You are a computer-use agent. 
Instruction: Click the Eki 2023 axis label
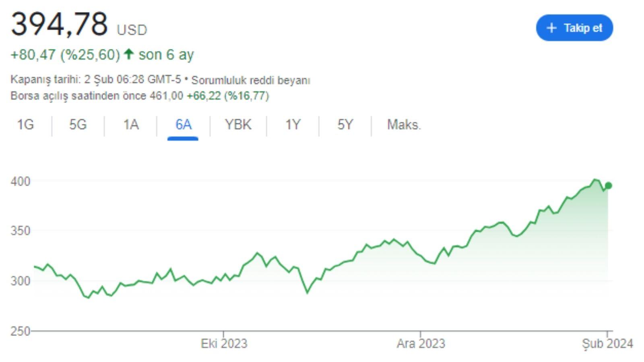click(224, 344)
